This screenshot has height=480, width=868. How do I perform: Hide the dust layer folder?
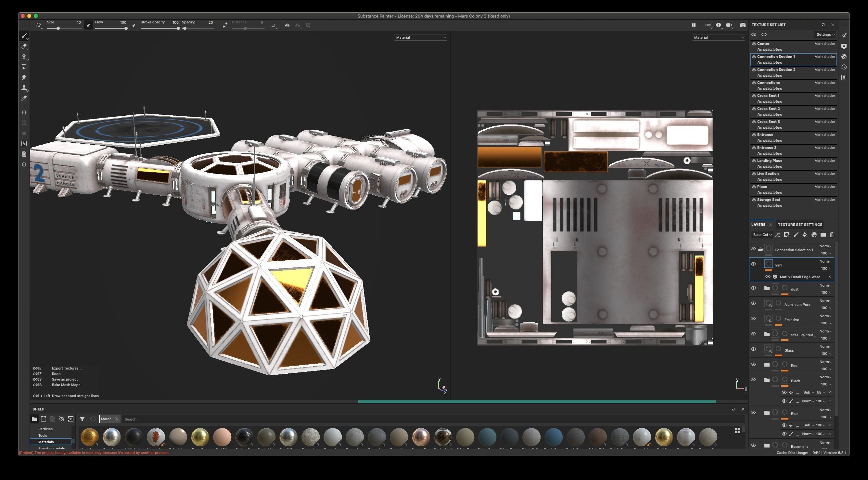pos(753,288)
